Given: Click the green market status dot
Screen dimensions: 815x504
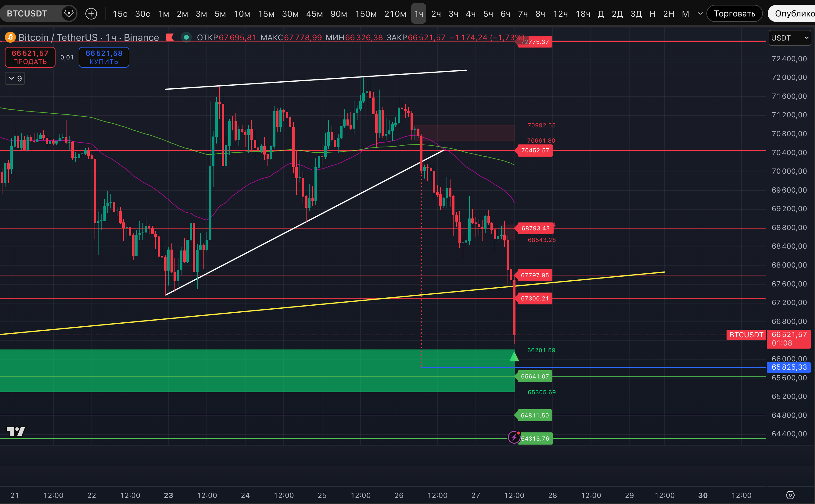Looking at the screenshot, I should [x=186, y=37].
